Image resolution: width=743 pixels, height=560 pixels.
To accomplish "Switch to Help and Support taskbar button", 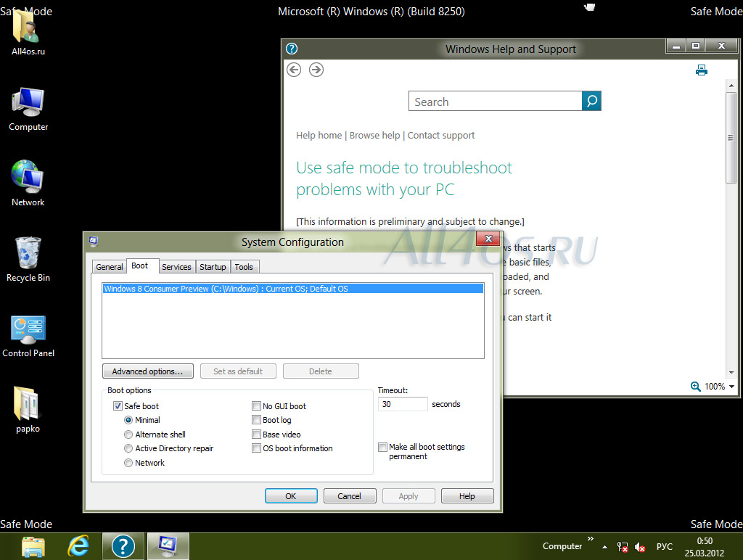I will (x=123, y=546).
